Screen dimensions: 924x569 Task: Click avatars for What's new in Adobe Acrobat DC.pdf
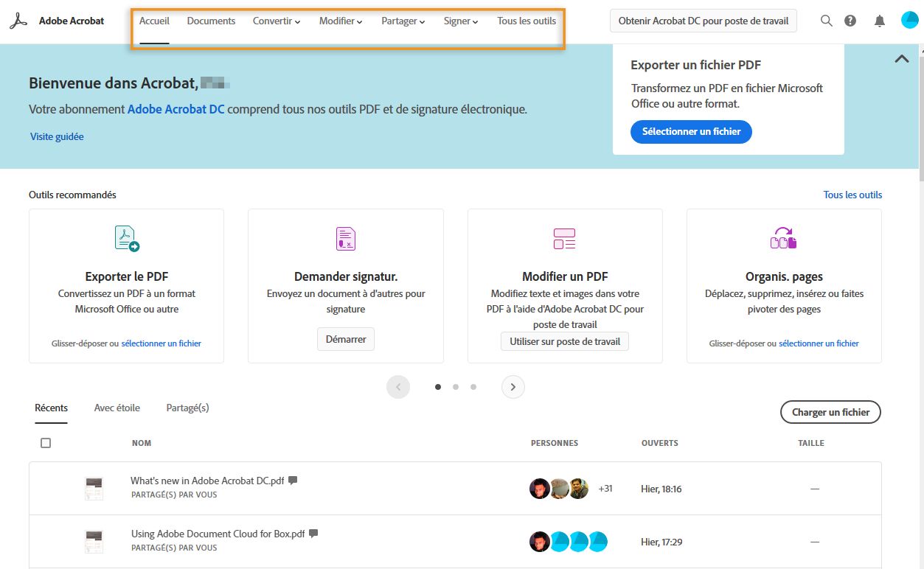[x=559, y=489]
